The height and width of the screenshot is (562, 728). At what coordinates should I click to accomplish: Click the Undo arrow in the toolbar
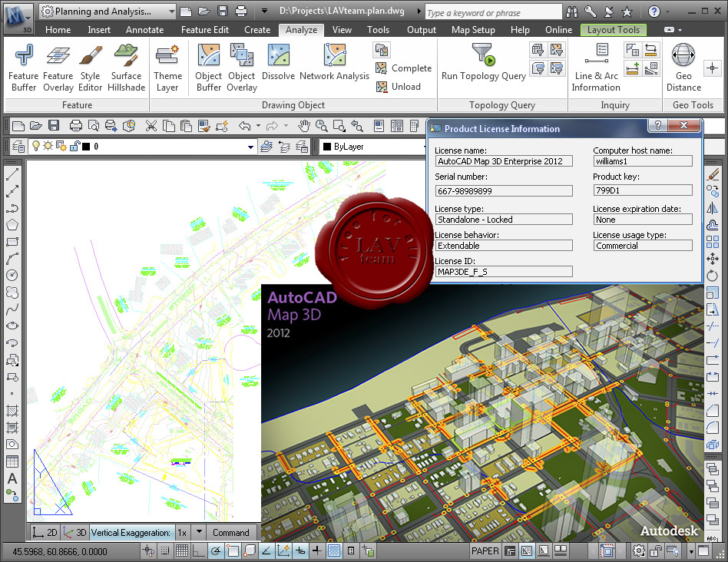tap(245, 126)
